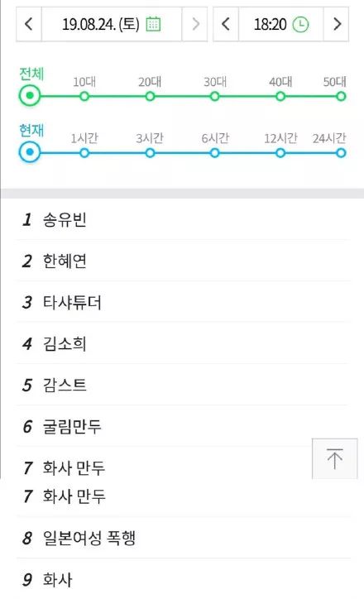Go to previous date arrow

click(29, 24)
